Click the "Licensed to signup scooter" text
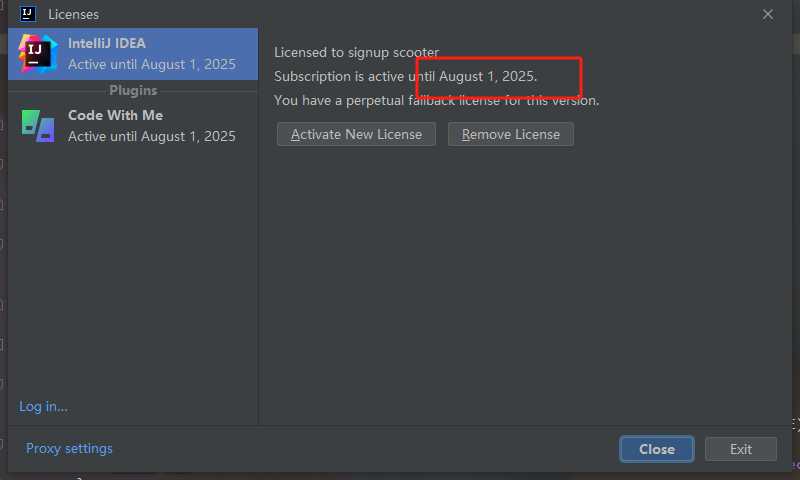Screen dimensions: 800x480 pos(356,52)
